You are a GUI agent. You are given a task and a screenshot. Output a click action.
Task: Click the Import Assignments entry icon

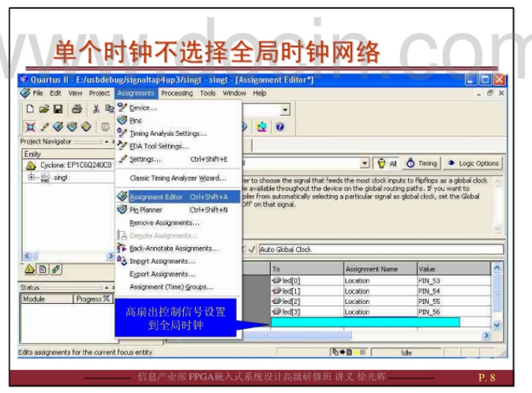(122, 260)
